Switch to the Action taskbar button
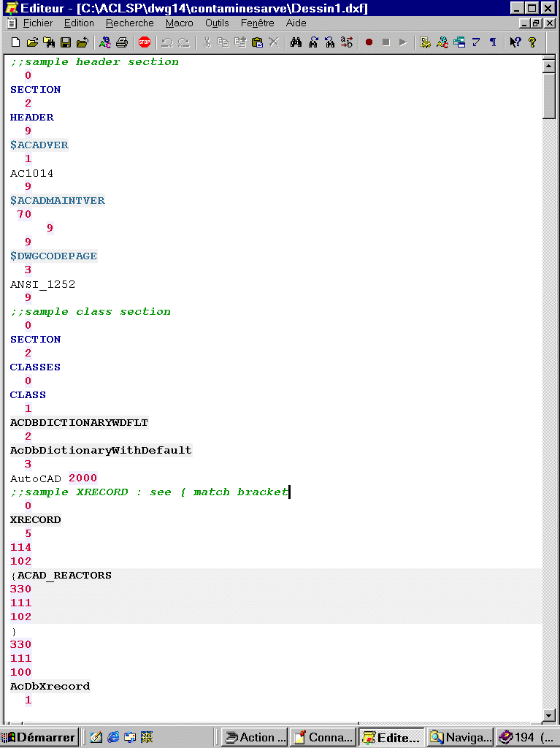560x748 pixels. pyautogui.click(x=254, y=738)
